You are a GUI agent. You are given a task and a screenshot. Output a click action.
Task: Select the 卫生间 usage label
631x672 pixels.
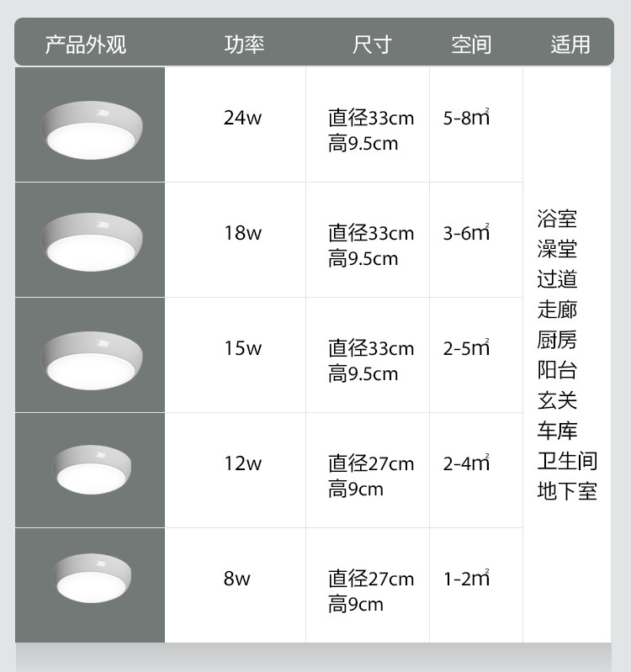tap(567, 461)
